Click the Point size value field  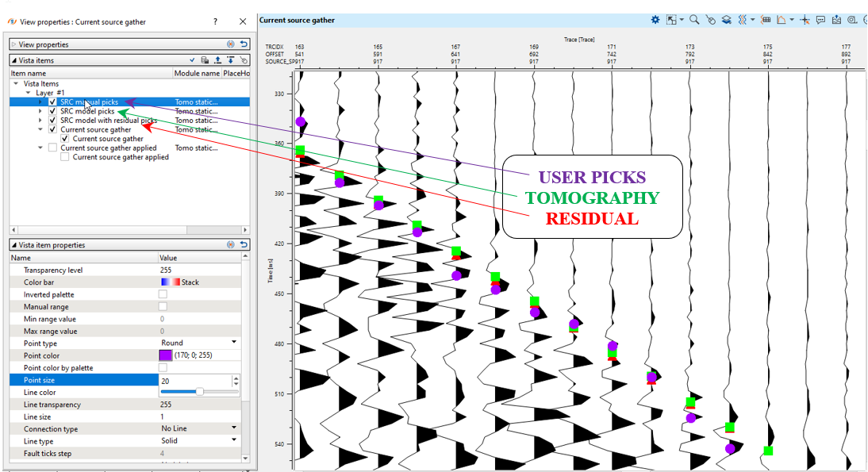[x=194, y=380]
